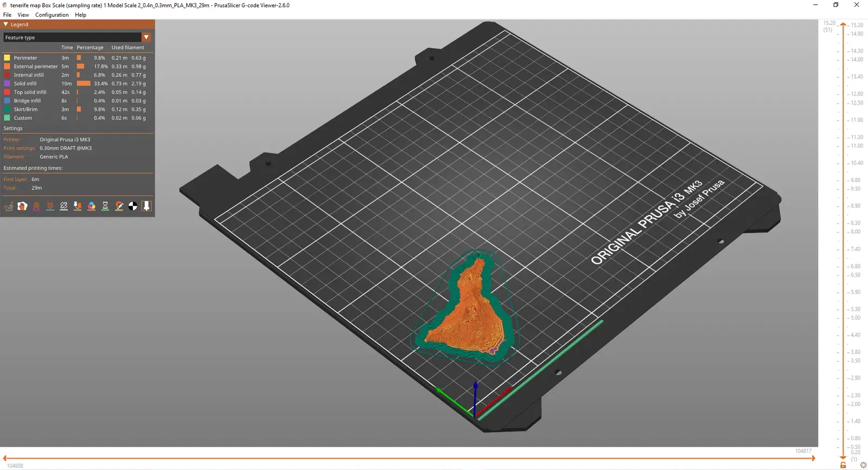Viewport: 868px width, 470px height.
Task: Click move number '104808' below horizontal slider
Action: tap(15, 466)
